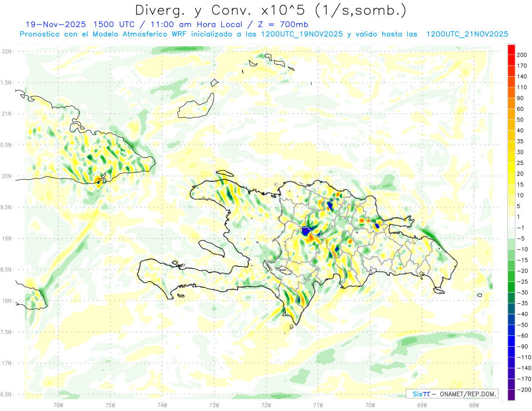Pick the red swatch above 200 on colorbar

[x=511, y=49]
